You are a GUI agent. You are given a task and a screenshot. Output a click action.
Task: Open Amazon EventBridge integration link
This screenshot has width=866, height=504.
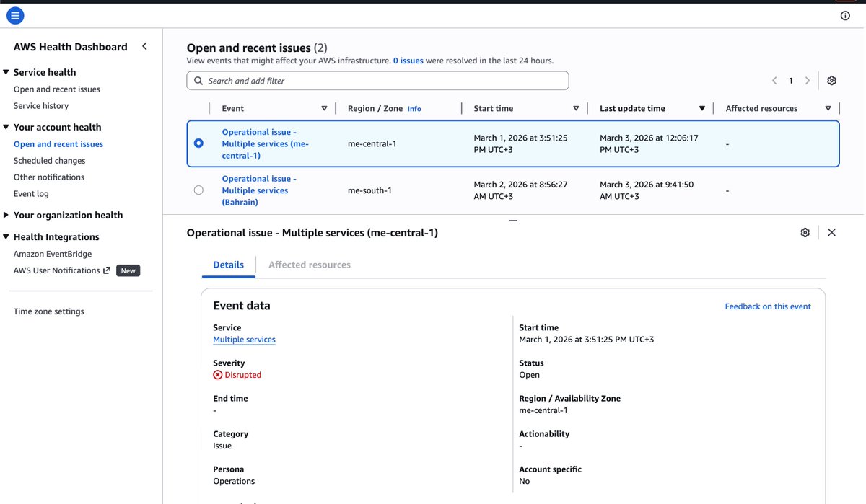pos(53,254)
